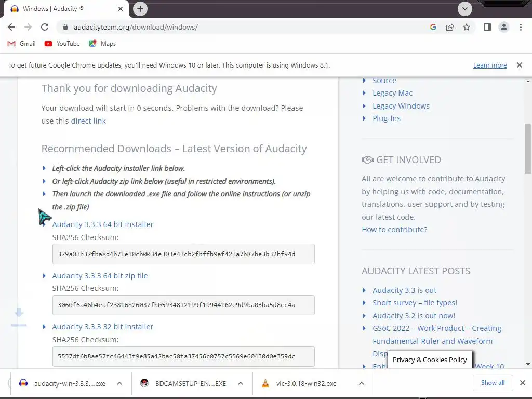Viewport: 532px width, 399px height.
Task: Dismiss the Chrome update notification bar
Action: click(x=520, y=65)
